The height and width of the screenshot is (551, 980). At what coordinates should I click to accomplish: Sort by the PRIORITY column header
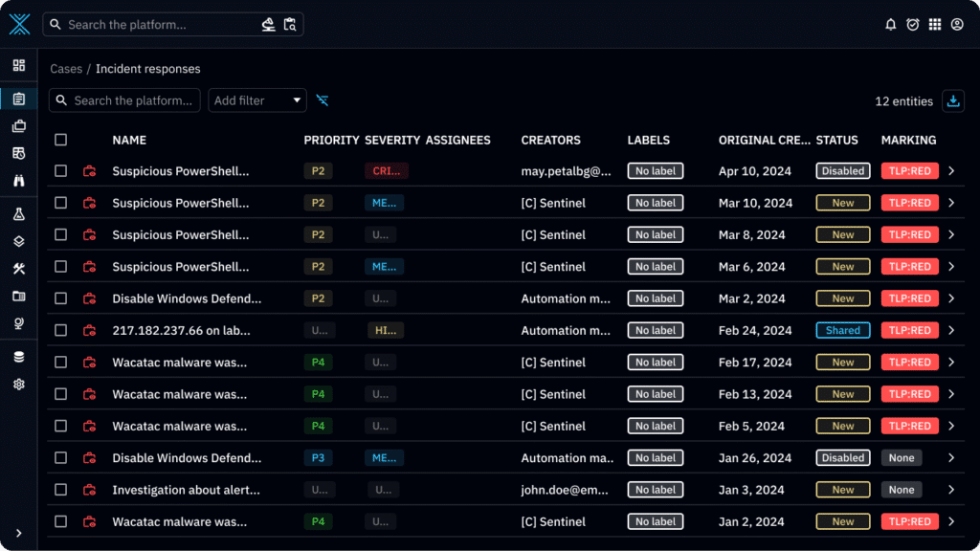point(331,140)
